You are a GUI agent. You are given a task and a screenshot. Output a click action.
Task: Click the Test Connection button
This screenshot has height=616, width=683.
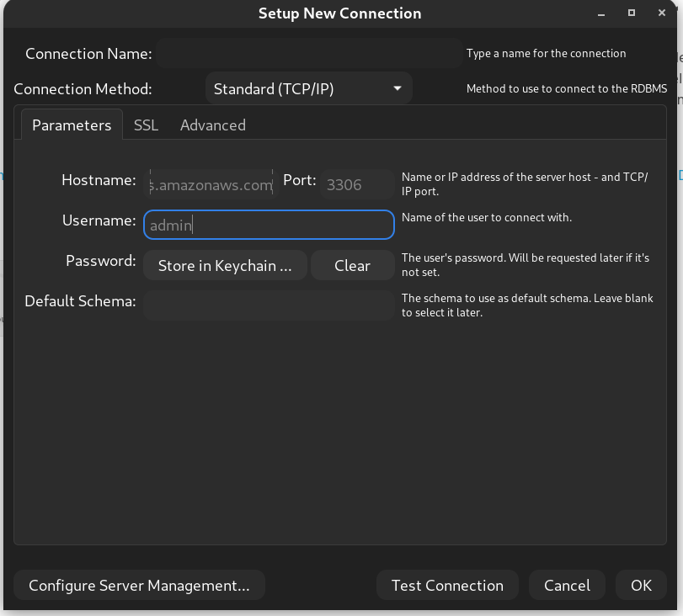click(447, 586)
